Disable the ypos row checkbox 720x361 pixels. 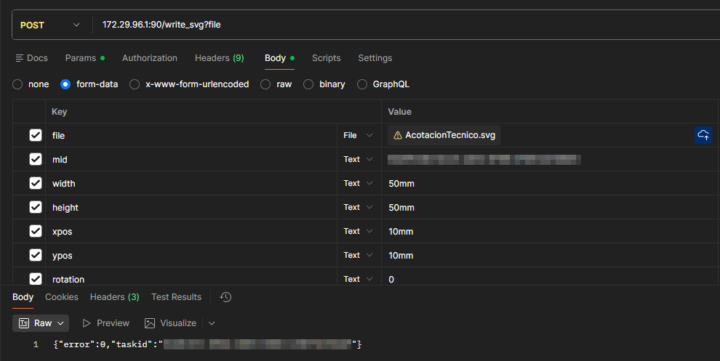(x=35, y=254)
